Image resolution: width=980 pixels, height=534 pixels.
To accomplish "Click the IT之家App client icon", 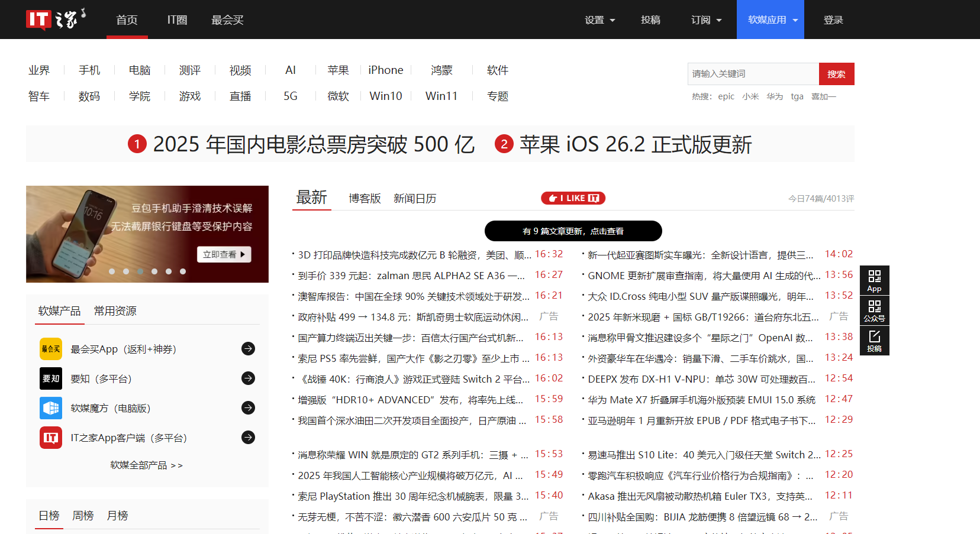I will coord(51,438).
